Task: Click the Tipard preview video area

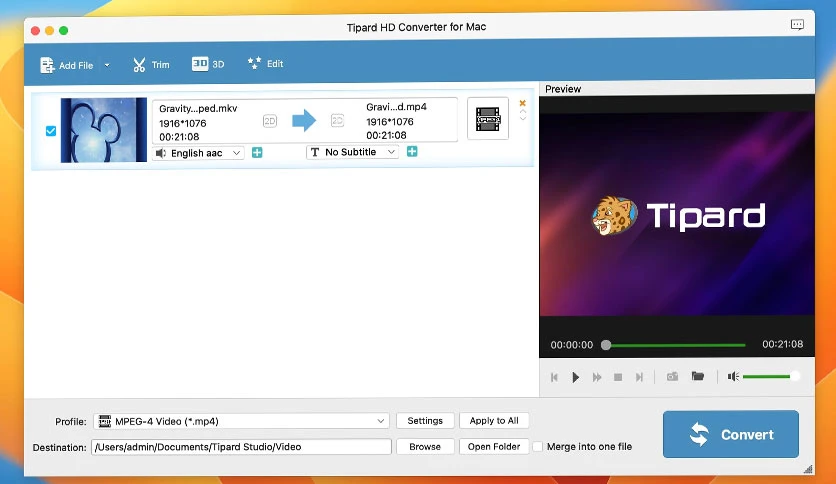Action: 677,213
